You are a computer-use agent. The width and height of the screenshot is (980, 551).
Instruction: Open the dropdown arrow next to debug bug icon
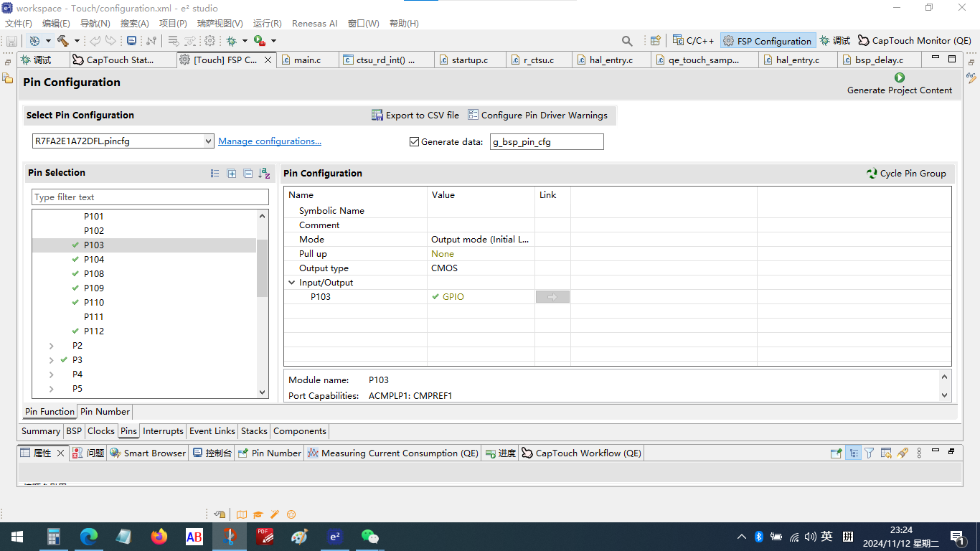coord(245,41)
